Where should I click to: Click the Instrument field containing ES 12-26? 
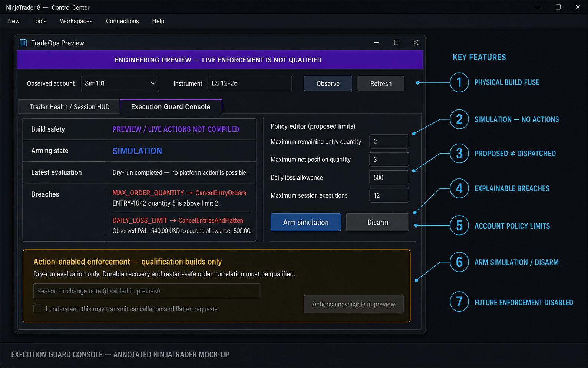pyautogui.click(x=250, y=83)
